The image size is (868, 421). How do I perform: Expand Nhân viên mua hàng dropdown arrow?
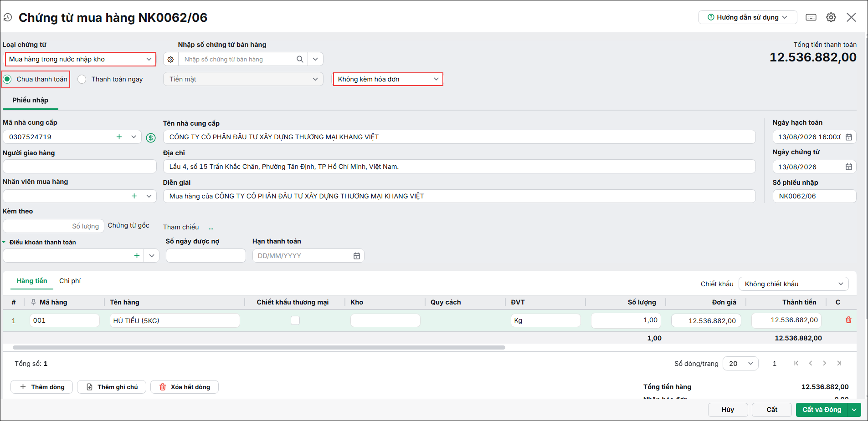click(149, 196)
